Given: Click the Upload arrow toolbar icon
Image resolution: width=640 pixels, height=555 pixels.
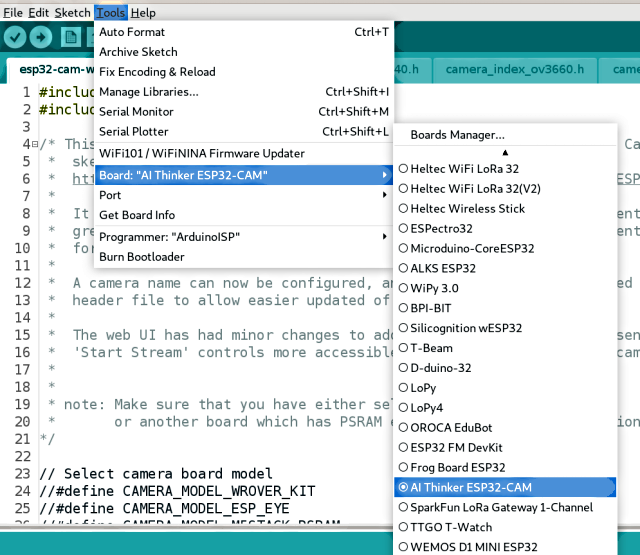Looking at the screenshot, I should click(41, 37).
